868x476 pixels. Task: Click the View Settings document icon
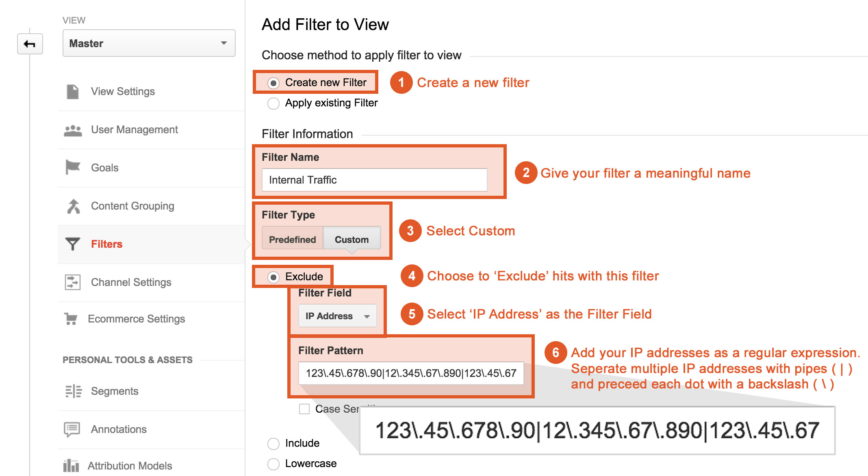73,92
